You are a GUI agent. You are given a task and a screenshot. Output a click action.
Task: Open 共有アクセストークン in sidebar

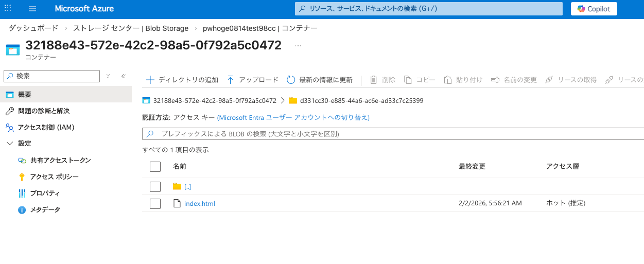coord(60,161)
